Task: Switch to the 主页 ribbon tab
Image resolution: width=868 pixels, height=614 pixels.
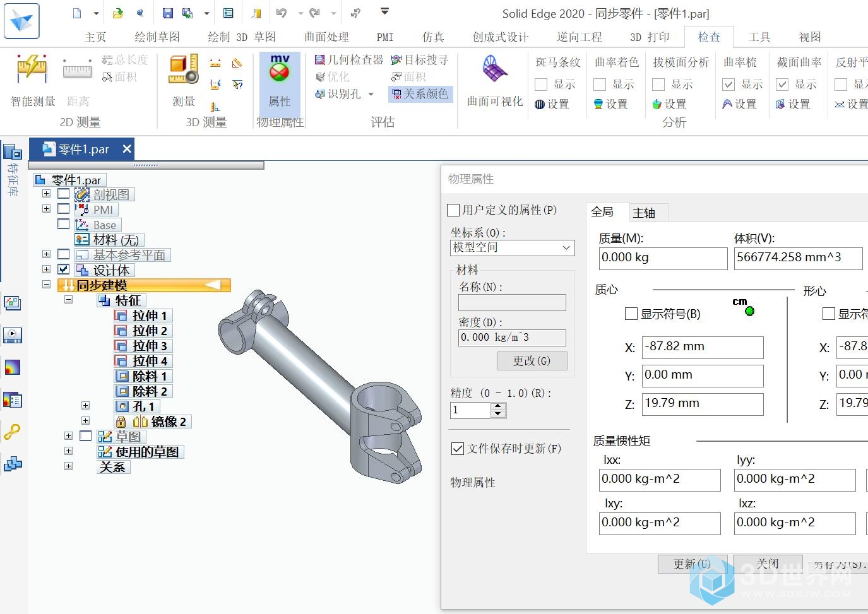Action: click(95, 37)
